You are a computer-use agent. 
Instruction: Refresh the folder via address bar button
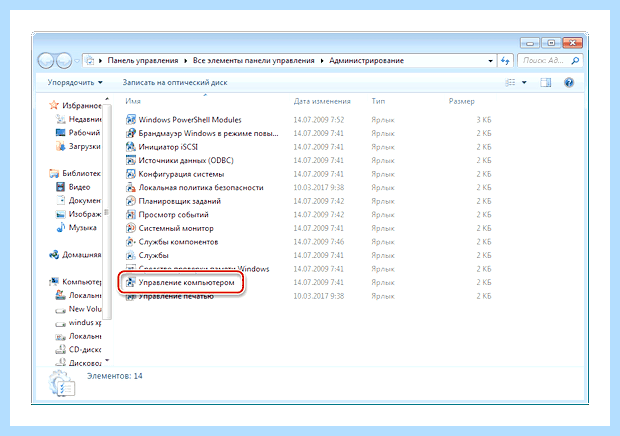click(x=505, y=60)
